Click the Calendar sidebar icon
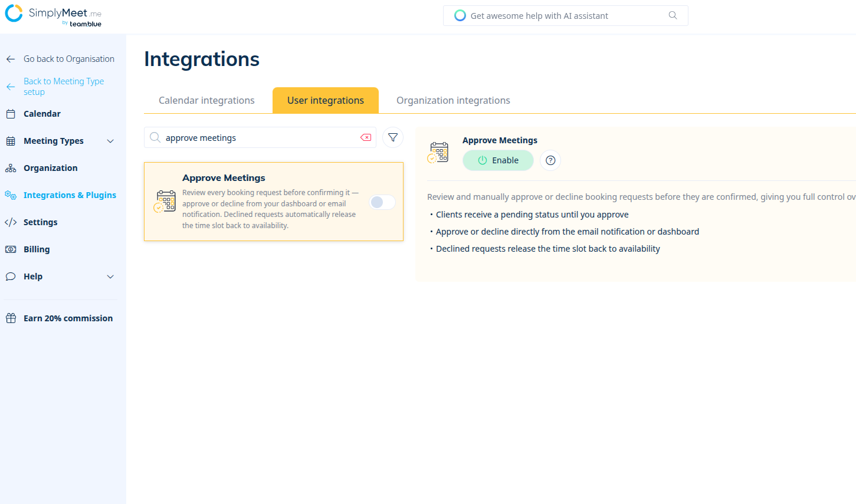856x504 pixels. pos(11,114)
